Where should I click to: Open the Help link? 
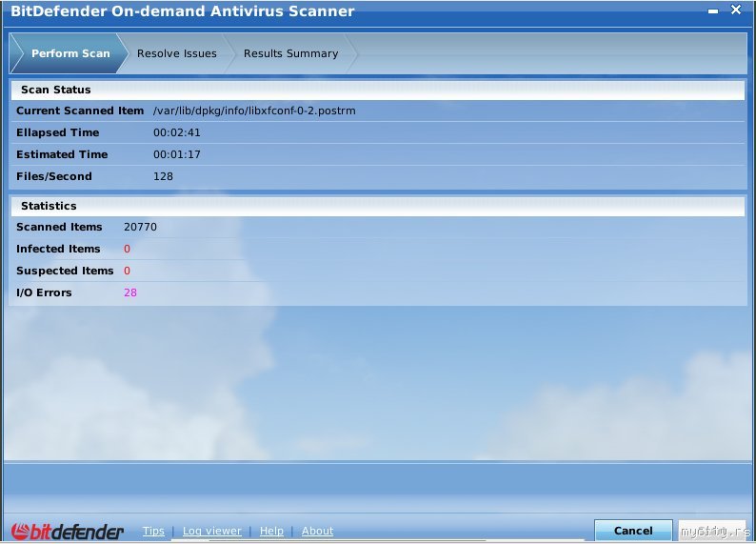pyautogui.click(x=271, y=531)
